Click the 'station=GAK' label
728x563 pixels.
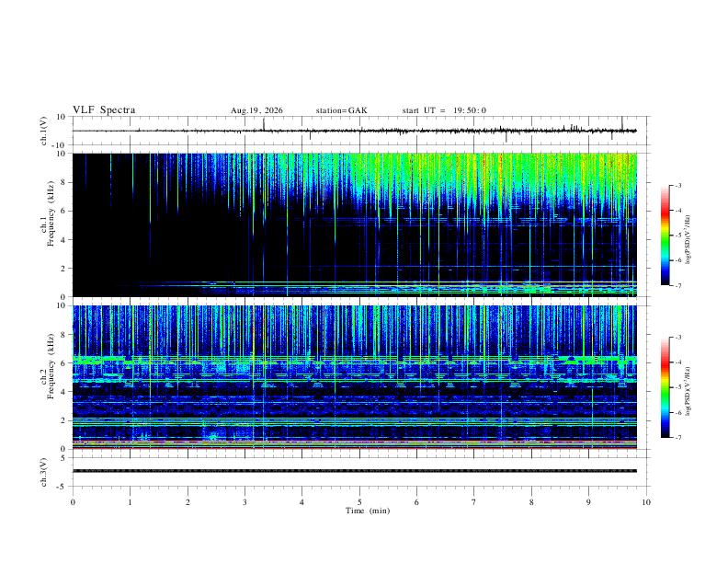click(342, 110)
